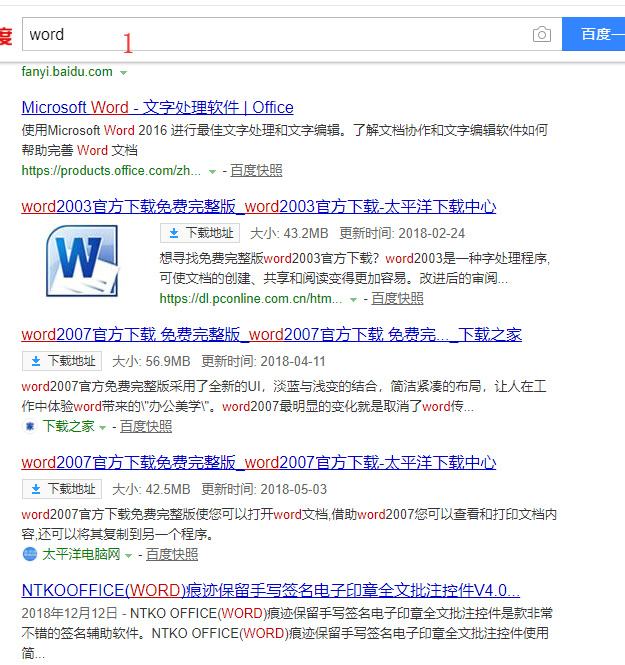Click the search input field containing word
The width and height of the screenshot is (625, 665).
270,35
